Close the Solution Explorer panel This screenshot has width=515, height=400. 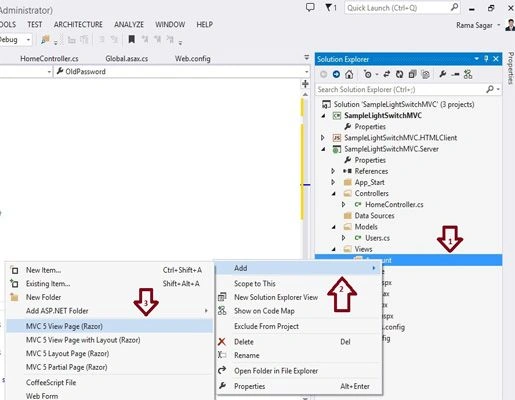click(496, 59)
